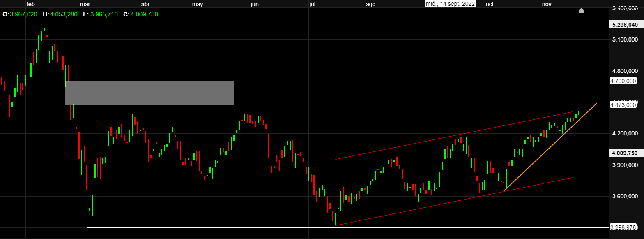Select the 4.700,000 price level label
Viewport: 644px width, 239px height.
coord(623,81)
